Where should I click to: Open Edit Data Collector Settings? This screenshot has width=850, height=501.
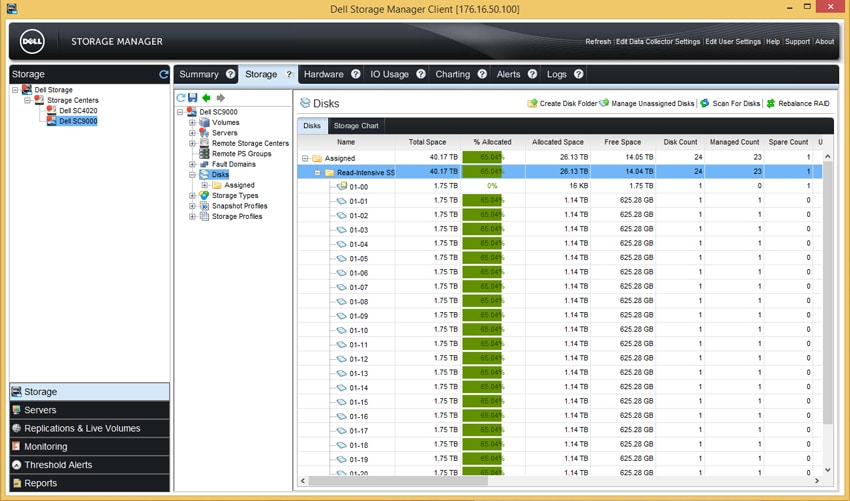coord(658,42)
